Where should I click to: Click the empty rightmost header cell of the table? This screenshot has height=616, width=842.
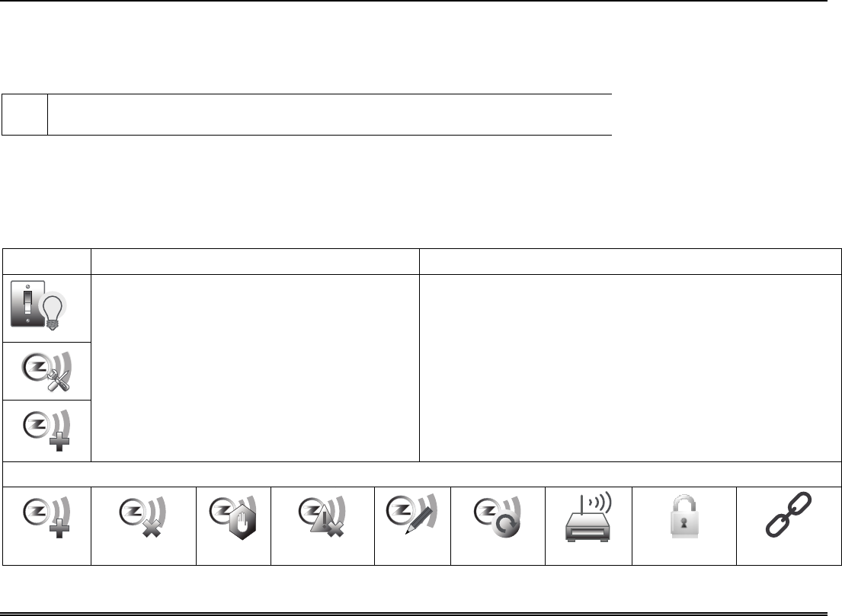(x=630, y=261)
